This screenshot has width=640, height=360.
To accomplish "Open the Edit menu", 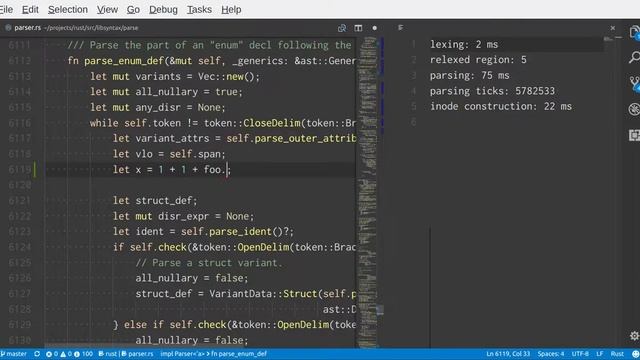I will point(30,9).
